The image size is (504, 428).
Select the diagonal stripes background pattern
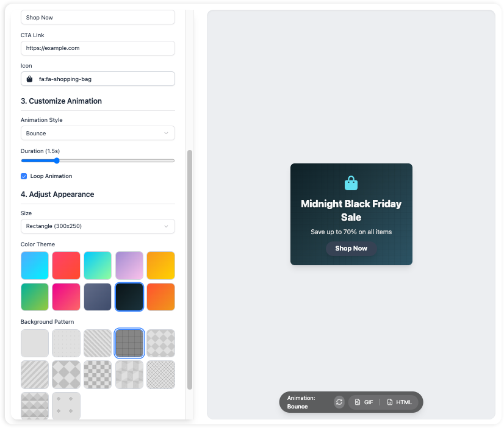click(98, 343)
